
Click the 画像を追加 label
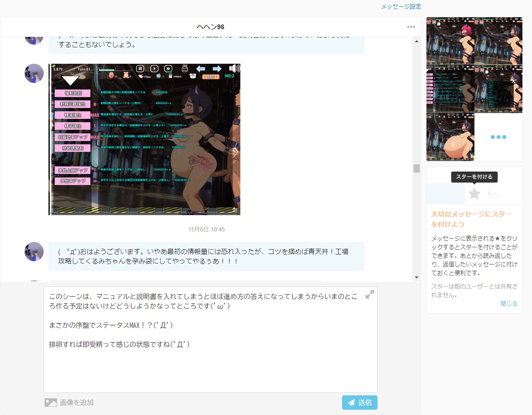77,403
